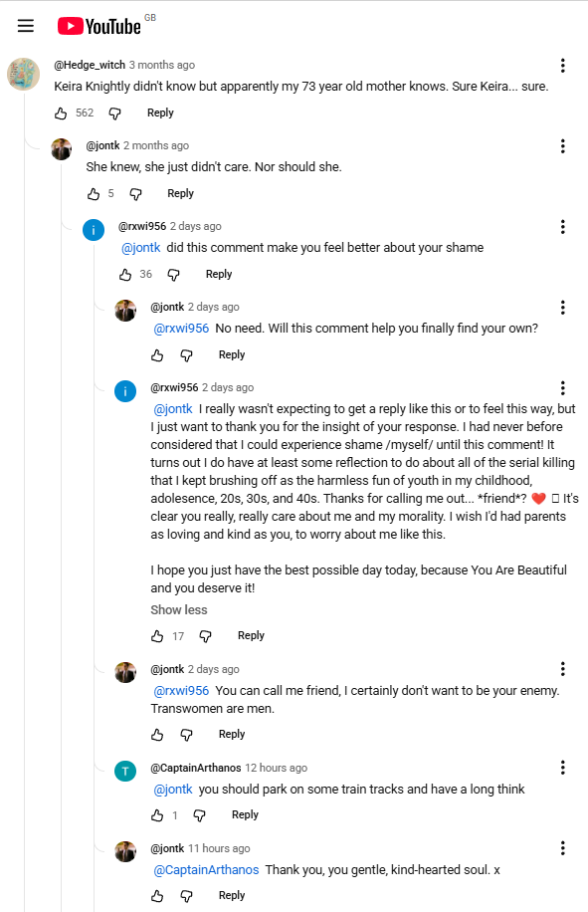Like jontk's 'Thank you, gentle soul' reply

click(x=157, y=896)
